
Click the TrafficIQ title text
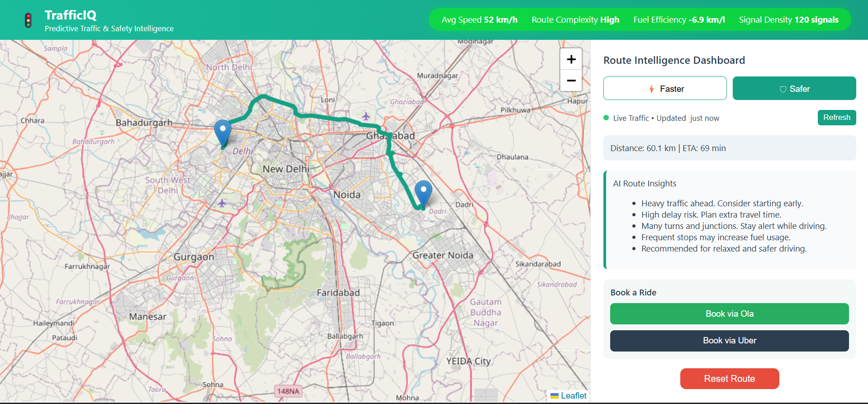click(x=71, y=15)
